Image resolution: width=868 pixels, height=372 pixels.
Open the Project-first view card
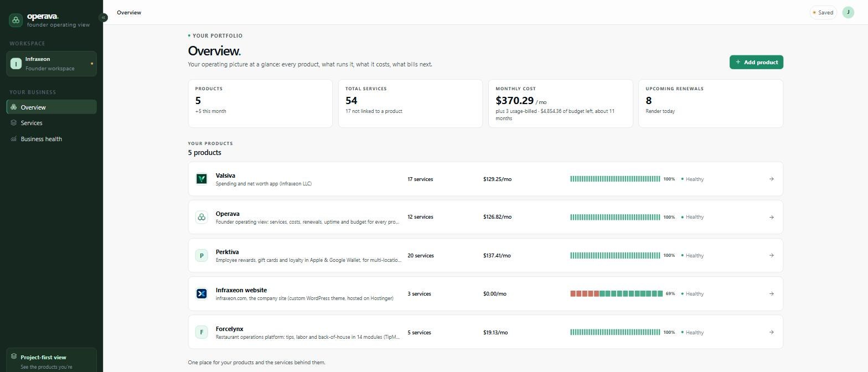[x=51, y=360]
